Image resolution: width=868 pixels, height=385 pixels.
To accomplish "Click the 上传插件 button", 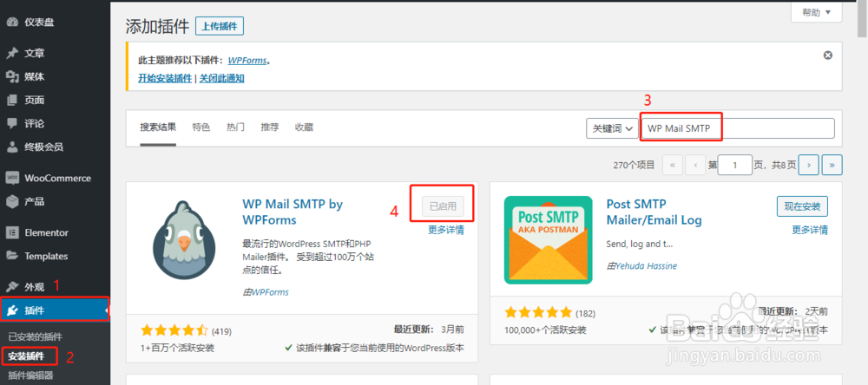I will (x=220, y=26).
